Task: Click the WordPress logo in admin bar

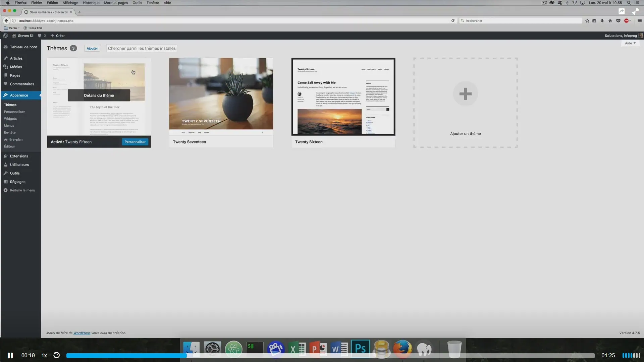Action: pos(5,36)
